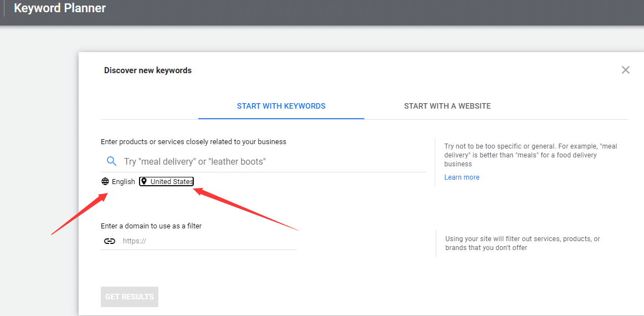The height and width of the screenshot is (316, 644).
Task: Change the English language setting
Action: [x=123, y=181]
